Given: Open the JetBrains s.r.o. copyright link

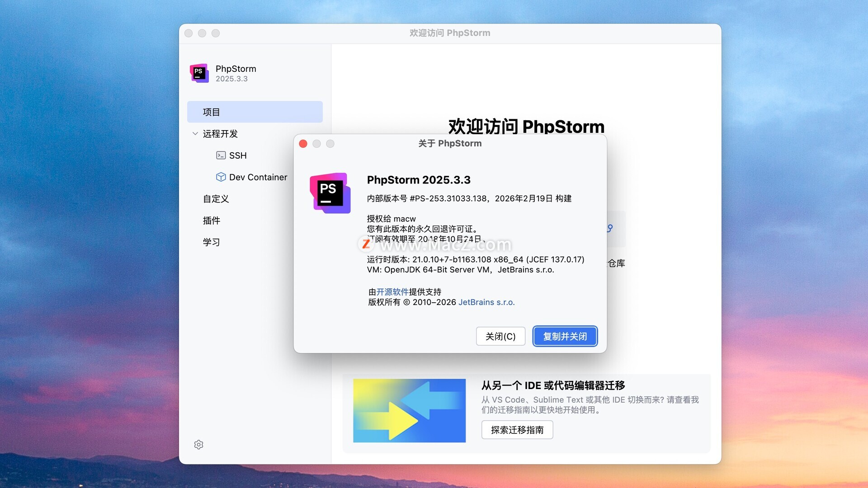Looking at the screenshot, I should [486, 302].
